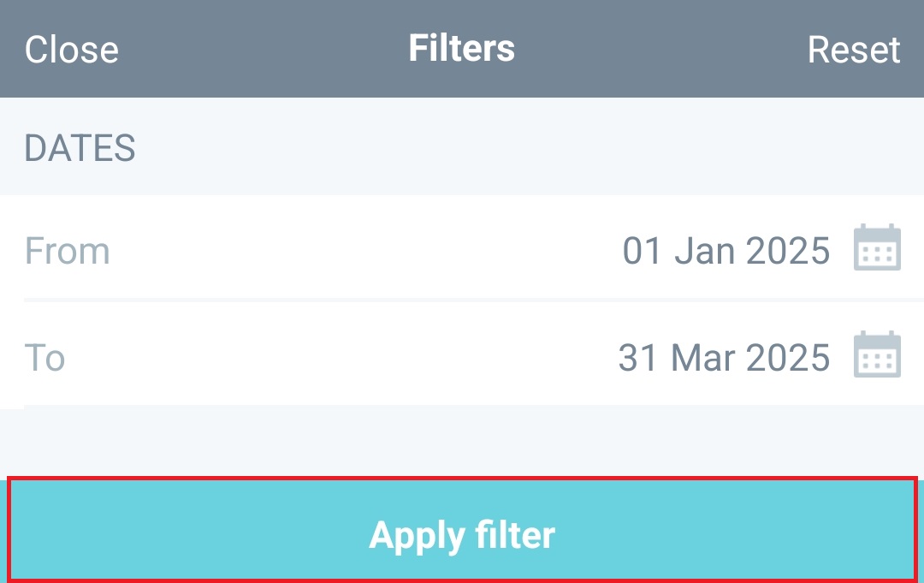This screenshot has height=583, width=924.
Task: Open the From date calendar icon
Action: coord(877,248)
